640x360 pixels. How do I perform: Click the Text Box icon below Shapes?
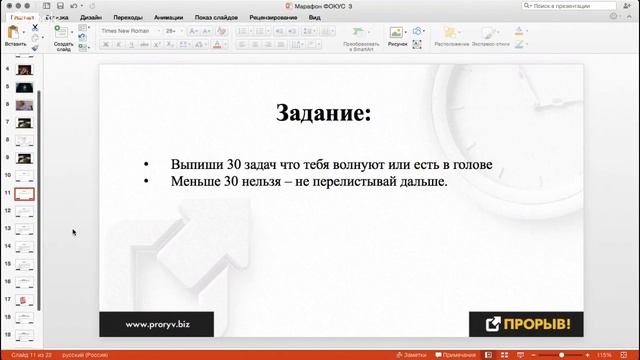click(x=417, y=44)
